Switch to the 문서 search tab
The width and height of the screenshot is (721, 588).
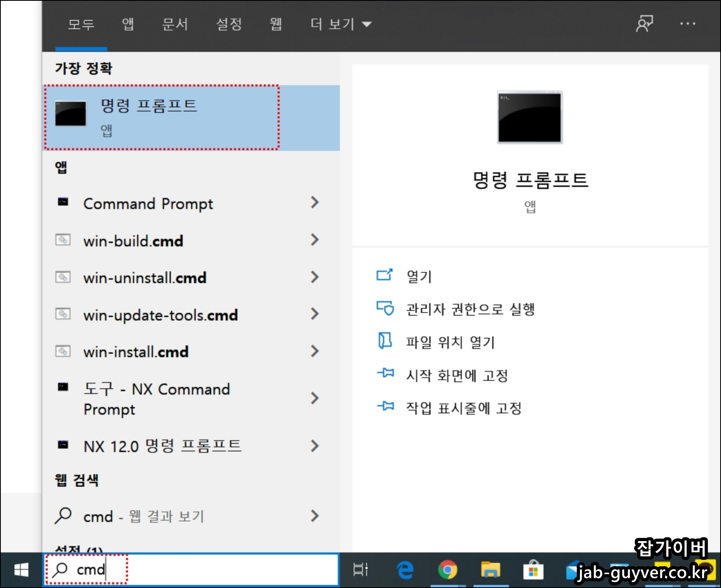[x=175, y=23]
